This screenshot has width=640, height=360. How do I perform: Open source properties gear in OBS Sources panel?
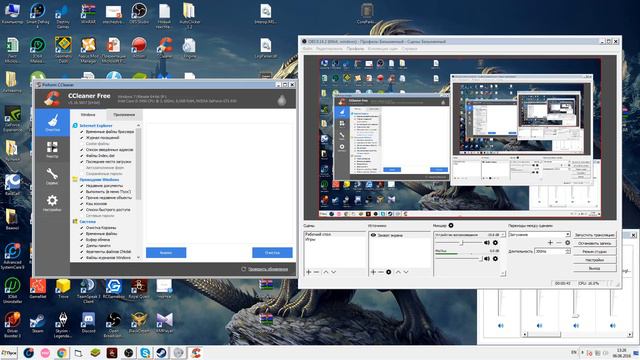click(x=389, y=272)
